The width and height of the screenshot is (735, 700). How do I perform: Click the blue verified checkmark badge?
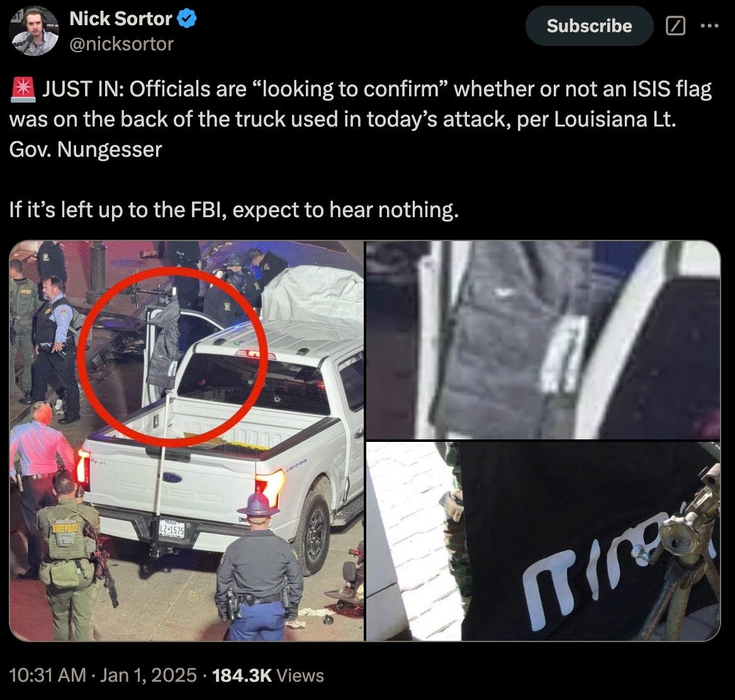coord(188,19)
